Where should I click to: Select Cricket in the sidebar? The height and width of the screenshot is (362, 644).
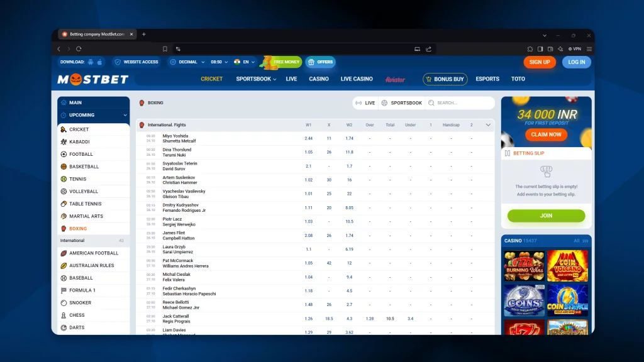tap(94, 129)
